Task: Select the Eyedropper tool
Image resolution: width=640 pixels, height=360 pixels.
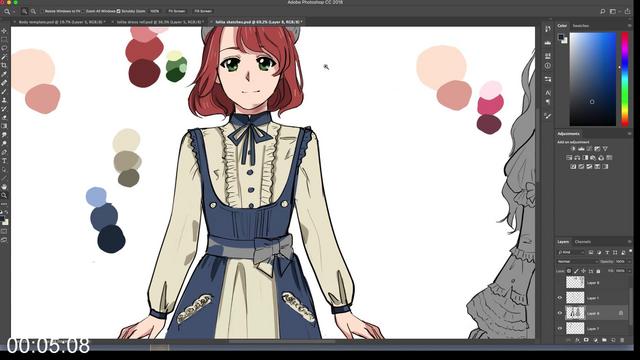Action: pos(4,74)
